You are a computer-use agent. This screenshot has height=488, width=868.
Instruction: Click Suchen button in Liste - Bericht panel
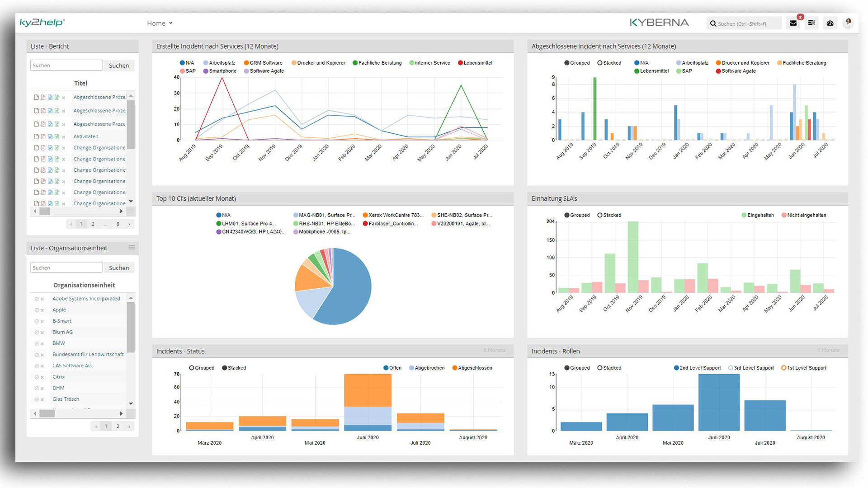118,65
